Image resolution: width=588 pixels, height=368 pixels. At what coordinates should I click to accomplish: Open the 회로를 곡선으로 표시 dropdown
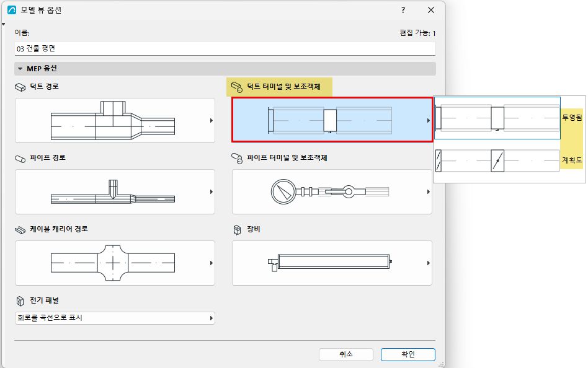[115, 318]
